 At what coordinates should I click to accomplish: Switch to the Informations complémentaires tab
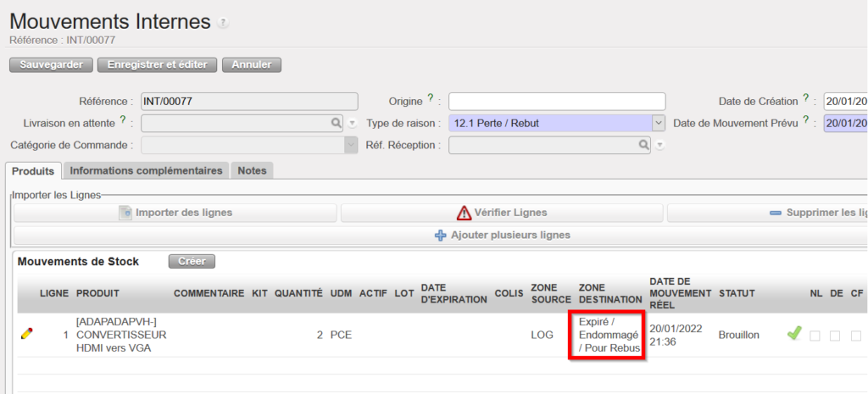click(x=146, y=170)
